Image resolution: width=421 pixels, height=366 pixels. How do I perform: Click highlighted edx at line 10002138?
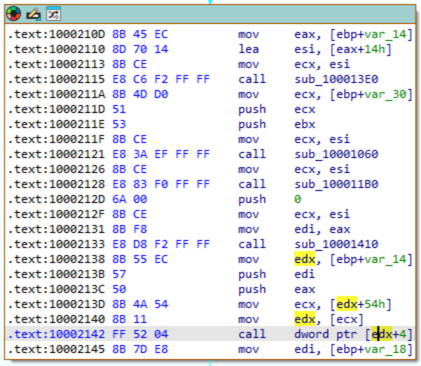305,259
